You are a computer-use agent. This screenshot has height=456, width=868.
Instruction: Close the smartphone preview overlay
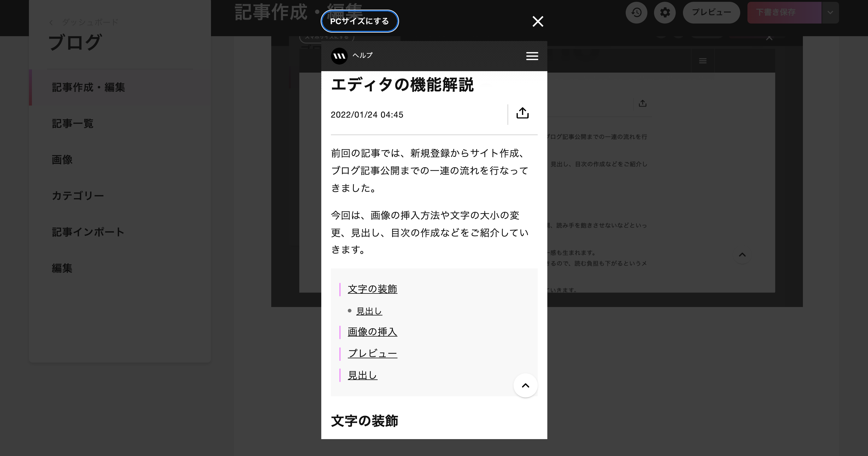538,22
